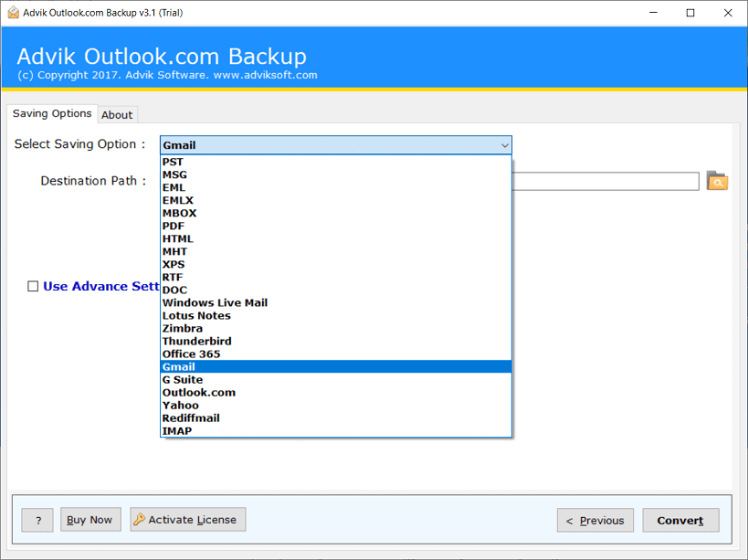Screen dimensions: 748x560
Task: Go back with the Previous button
Action: click(595, 520)
